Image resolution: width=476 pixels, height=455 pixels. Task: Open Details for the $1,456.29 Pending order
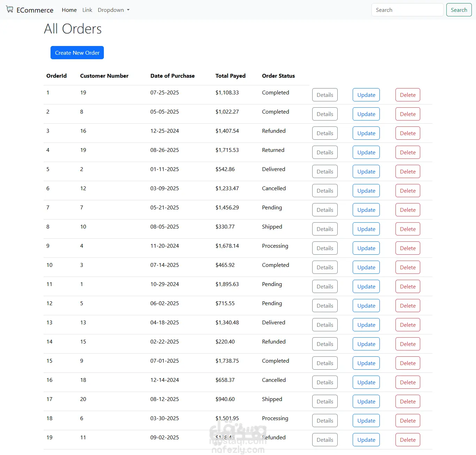tap(325, 210)
